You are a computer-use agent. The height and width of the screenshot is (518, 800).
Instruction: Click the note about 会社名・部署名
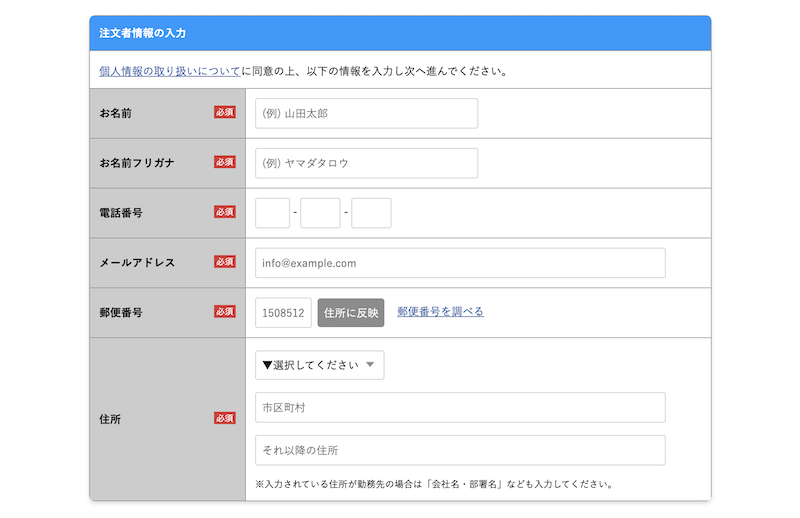point(435,484)
